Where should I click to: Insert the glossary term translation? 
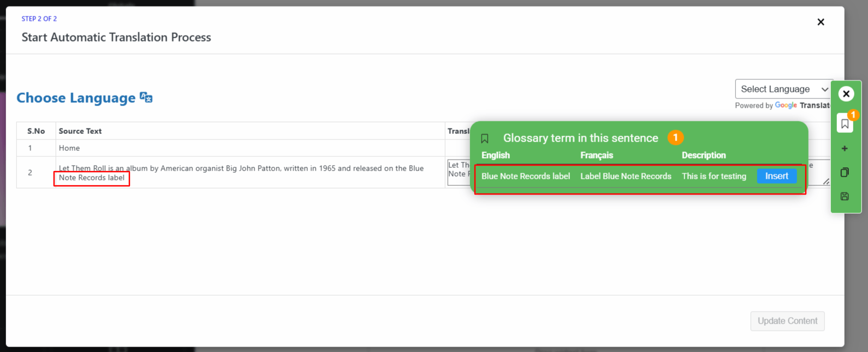pyautogui.click(x=776, y=176)
